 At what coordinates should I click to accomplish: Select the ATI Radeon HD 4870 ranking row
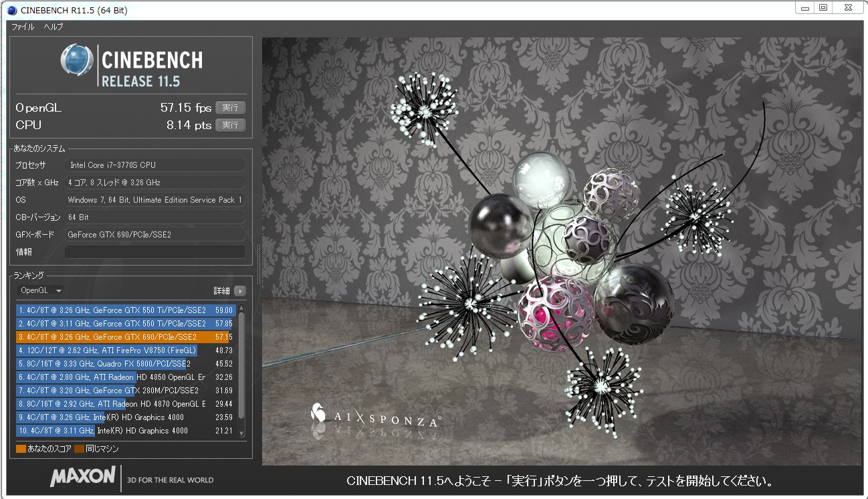tap(126, 404)
